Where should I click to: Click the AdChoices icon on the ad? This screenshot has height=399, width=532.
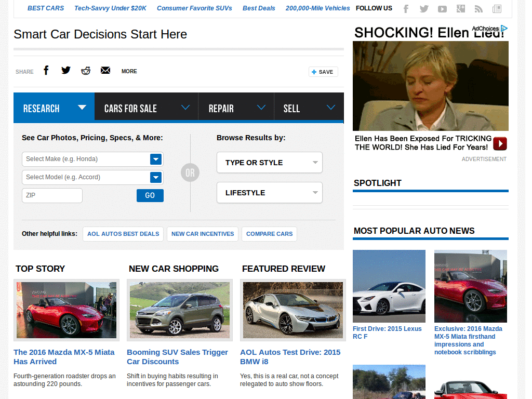(504, 29)
